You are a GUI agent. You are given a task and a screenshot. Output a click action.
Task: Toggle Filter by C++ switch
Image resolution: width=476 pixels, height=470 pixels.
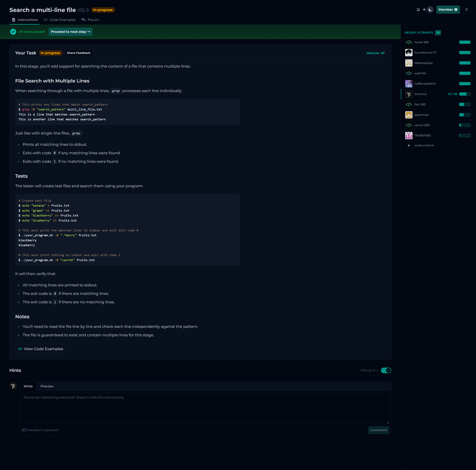[x=386, y=370]
